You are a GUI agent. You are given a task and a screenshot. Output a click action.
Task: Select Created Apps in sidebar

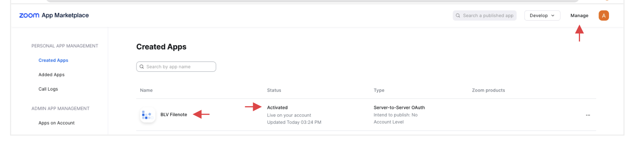click(x=53, y=61)
